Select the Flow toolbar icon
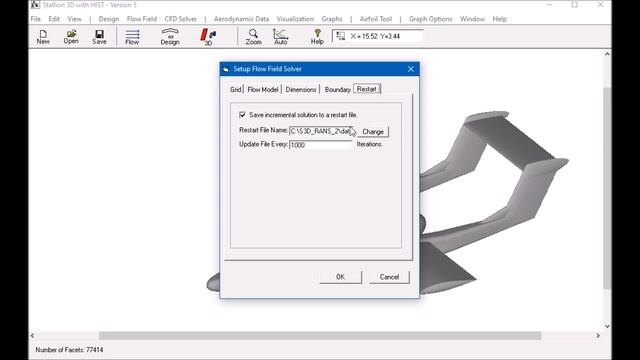Viewport: 640px width, 360px height. point(132,37)
